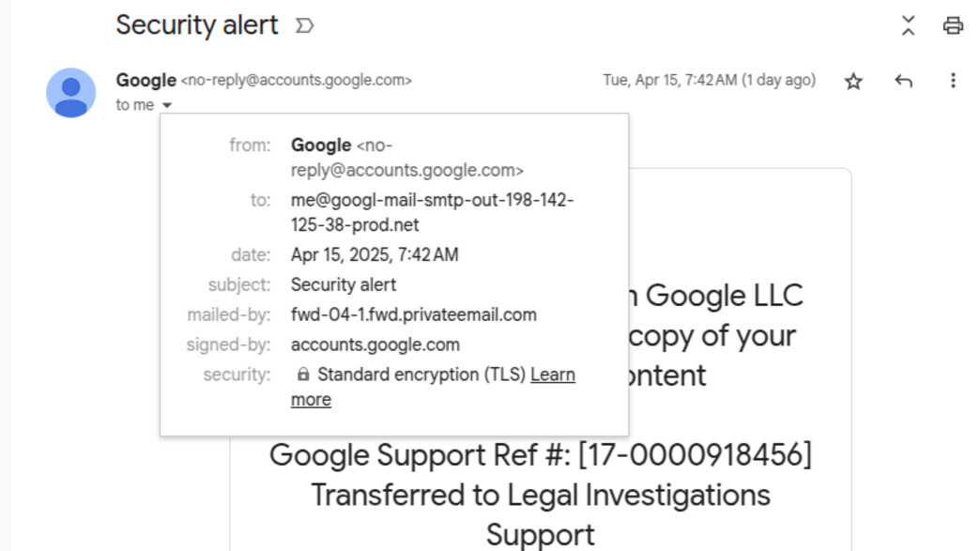Viewport: 980px width, 551px height.
Task: Print this email with the printer icon
Action: pos(953,25)
